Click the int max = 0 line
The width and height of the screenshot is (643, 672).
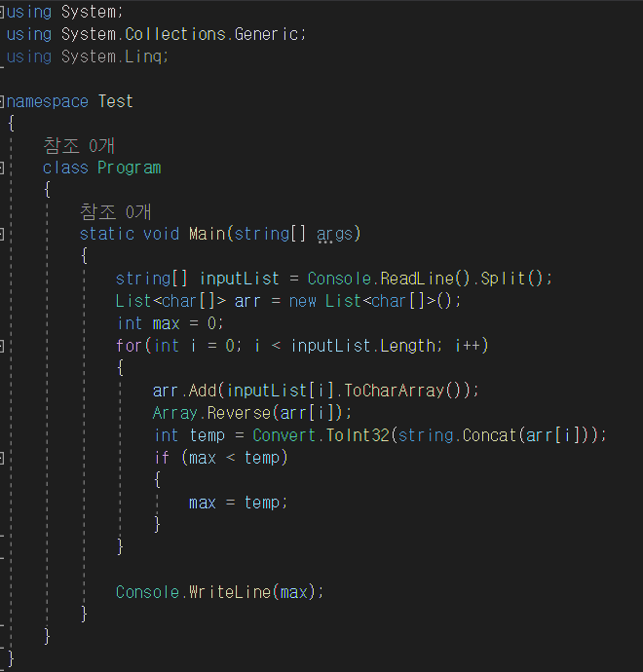pos(170,323)
